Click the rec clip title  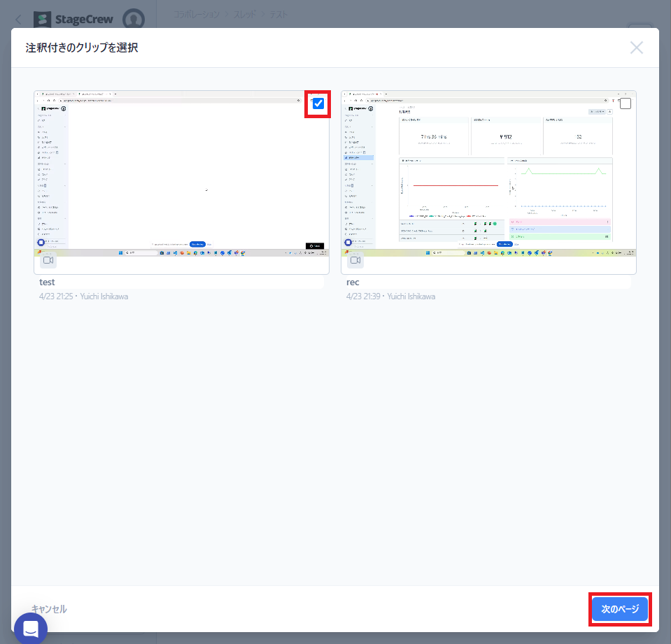[353, 282]
